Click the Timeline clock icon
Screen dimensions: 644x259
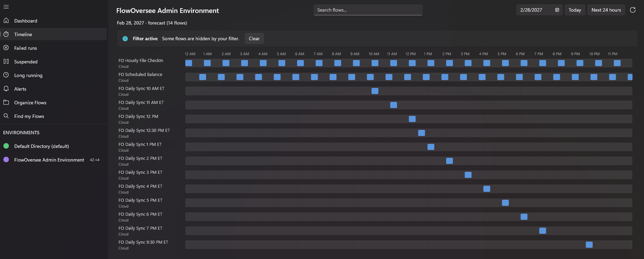6,34
